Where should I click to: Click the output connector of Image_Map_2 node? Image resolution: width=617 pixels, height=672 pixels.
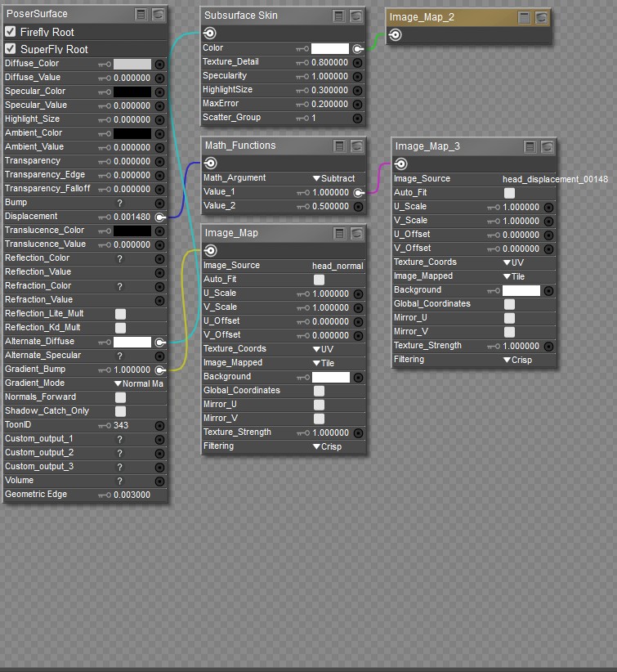[x=396, y=34]
